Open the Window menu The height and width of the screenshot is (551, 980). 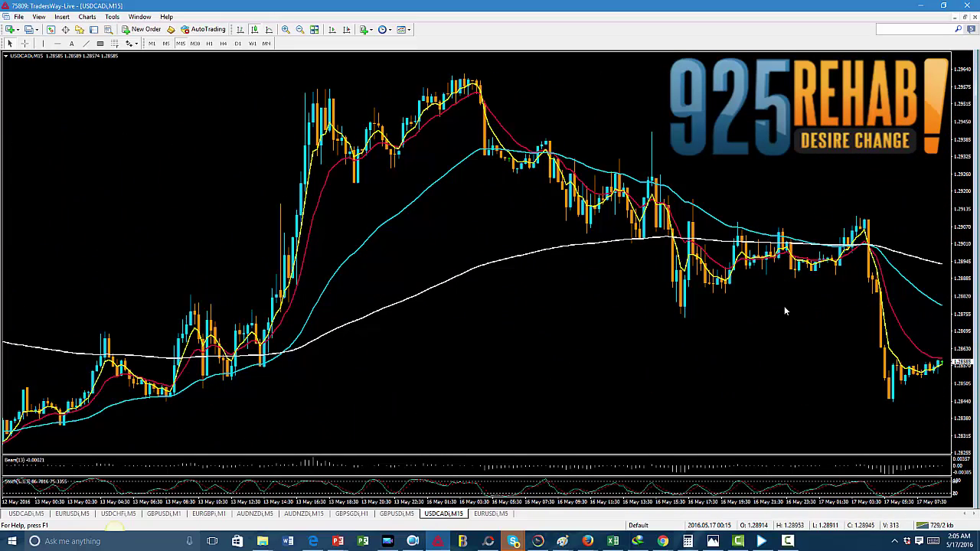click(139, 17)
